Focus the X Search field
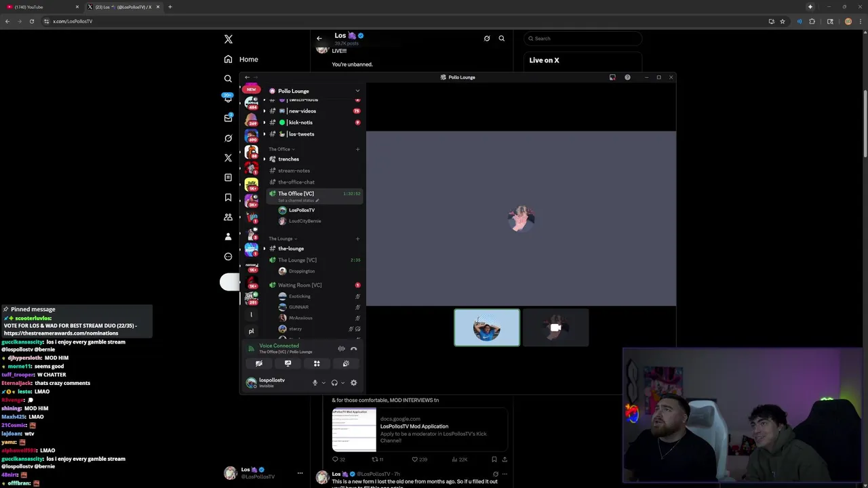 point(583,39)
